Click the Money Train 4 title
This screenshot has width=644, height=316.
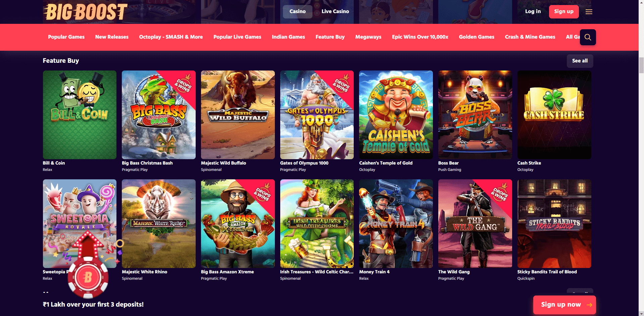pyautogui.click(x=375, y=272)
